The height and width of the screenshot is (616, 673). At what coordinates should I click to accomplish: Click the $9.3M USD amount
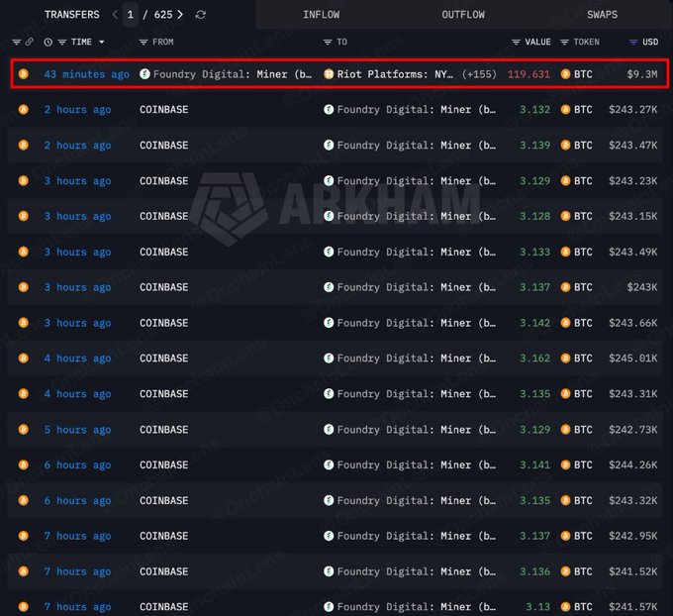coord(642,74)
